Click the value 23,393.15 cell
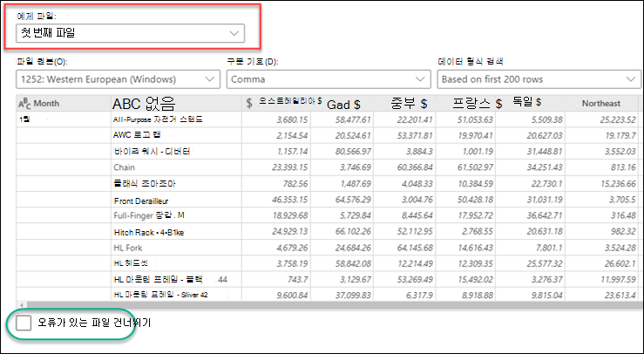 [x=276, y=167]
